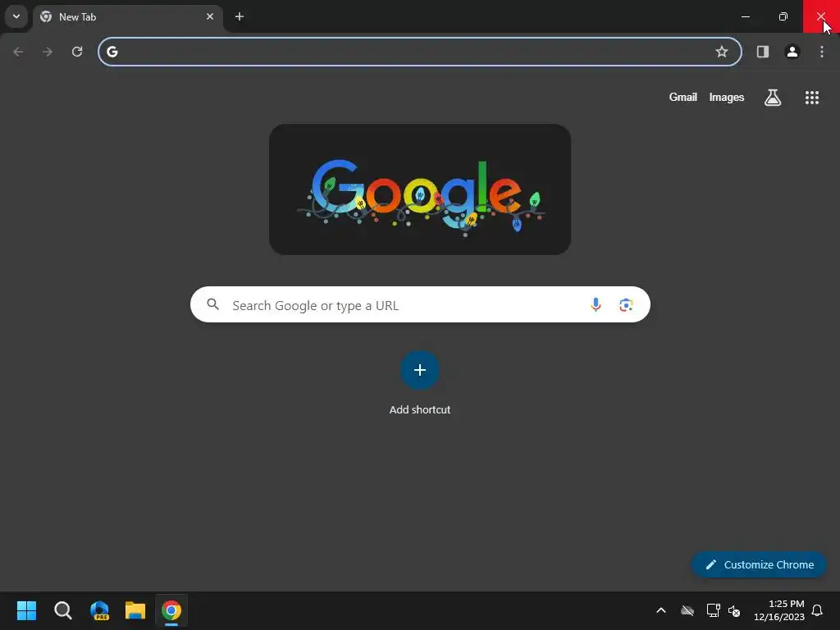This screenshot has height=630, width=840.
Task: Launch Microsoft Edge preview from taskbar
Action: [x=99, y=610]
